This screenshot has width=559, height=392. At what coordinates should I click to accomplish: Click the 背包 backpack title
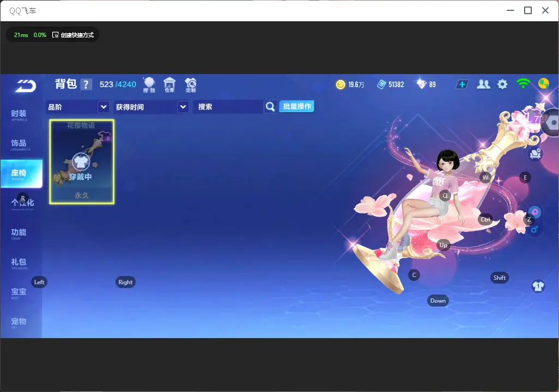(66, 84)
